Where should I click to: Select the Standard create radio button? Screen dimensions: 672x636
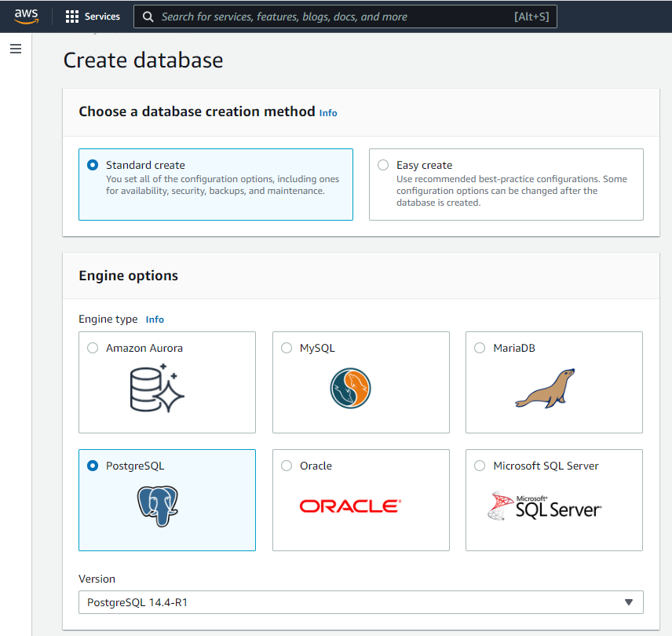(93, 165)
